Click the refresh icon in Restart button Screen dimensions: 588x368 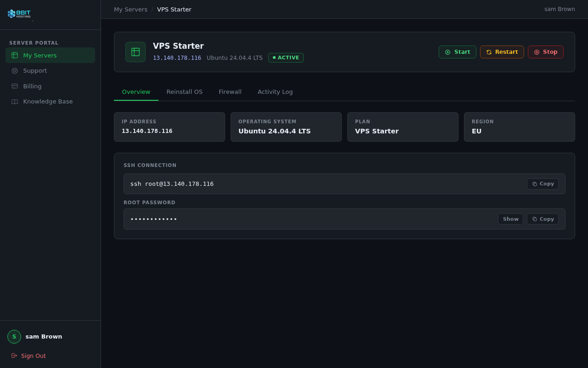489,52
